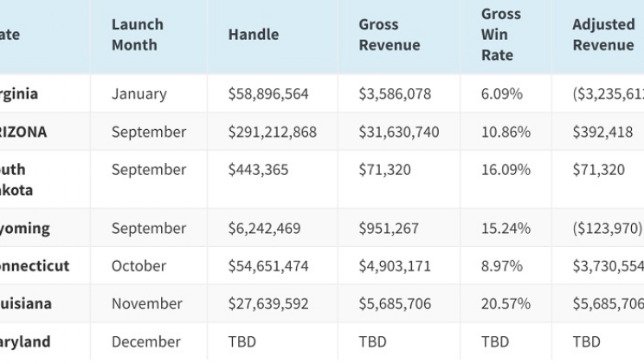
Task: Click the Launch Month column header
Action: coord(138,35)
